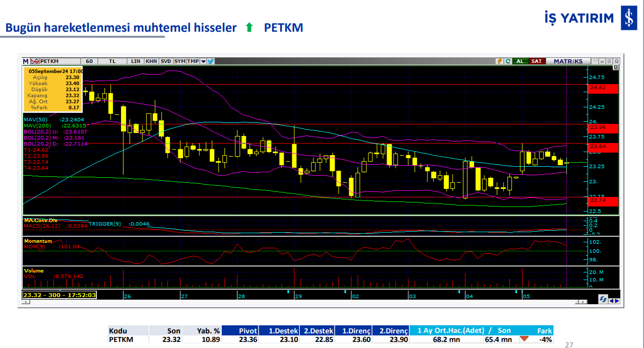This screenshot has width=644, height=348.
Task: Click the left/right navigation arrows icon
Action: click(614, 300)
